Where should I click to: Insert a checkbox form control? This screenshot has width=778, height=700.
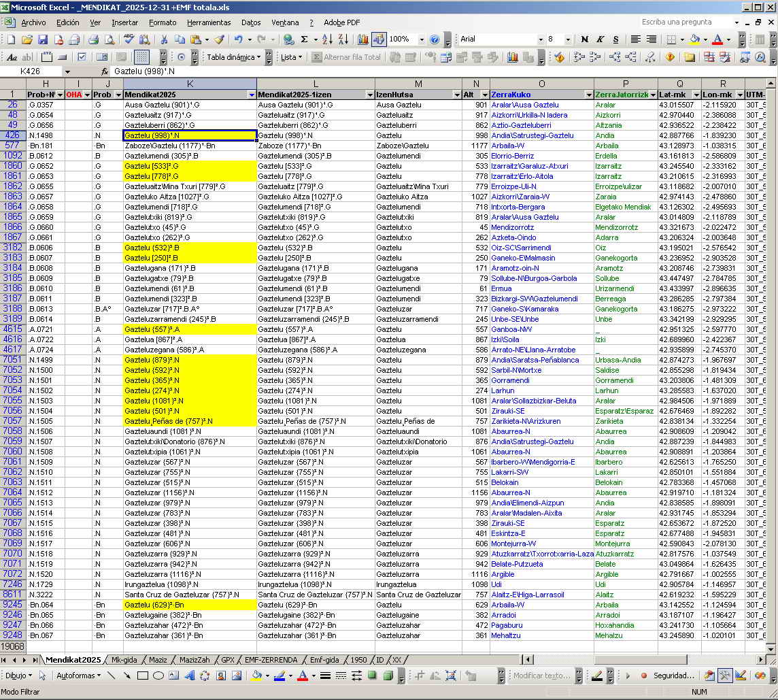tap(82, 57)
